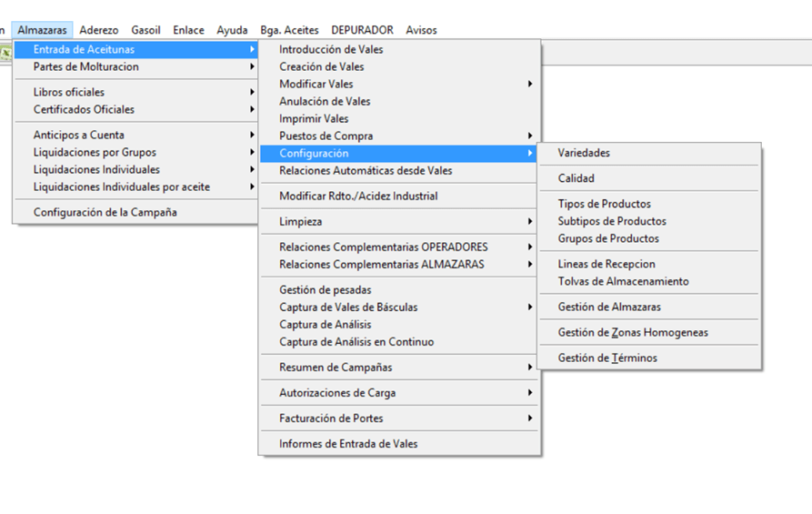Select Configuración de la Campaña
812x514 pixels.
pyautogui.click(x=105, y=212)
